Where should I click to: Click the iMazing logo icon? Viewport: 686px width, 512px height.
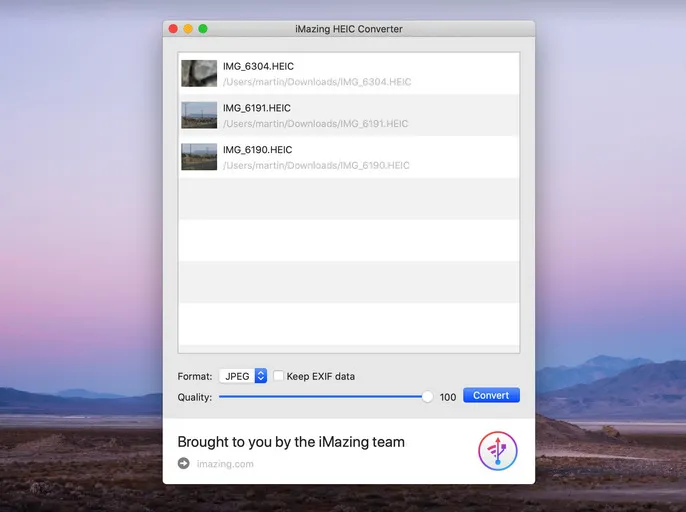497,451
